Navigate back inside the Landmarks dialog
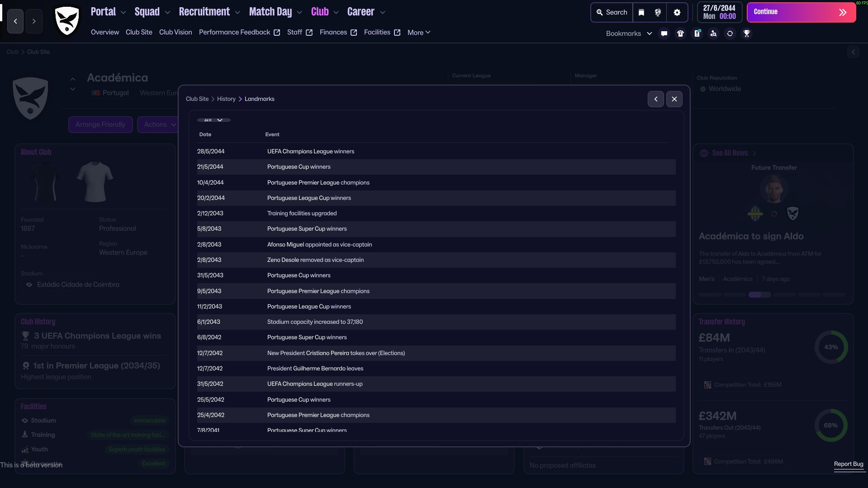This screenshot has width=868, height=488. [656, 99]
